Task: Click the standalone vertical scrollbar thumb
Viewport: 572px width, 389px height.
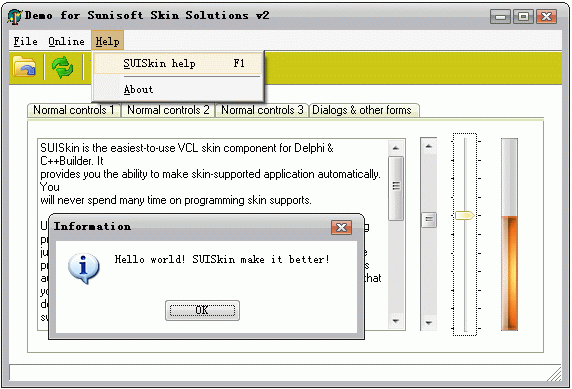Action: tap(429, 220)
